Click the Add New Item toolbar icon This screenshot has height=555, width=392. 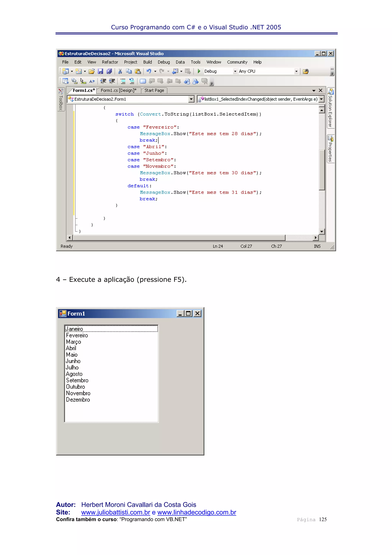point(78,71)
